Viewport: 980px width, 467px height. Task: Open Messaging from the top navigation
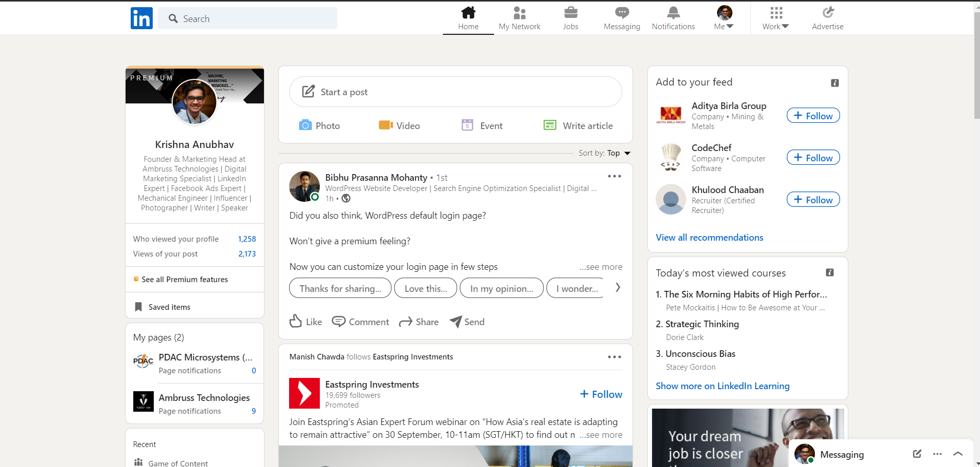pyautogui.click(x=622, y=18)
